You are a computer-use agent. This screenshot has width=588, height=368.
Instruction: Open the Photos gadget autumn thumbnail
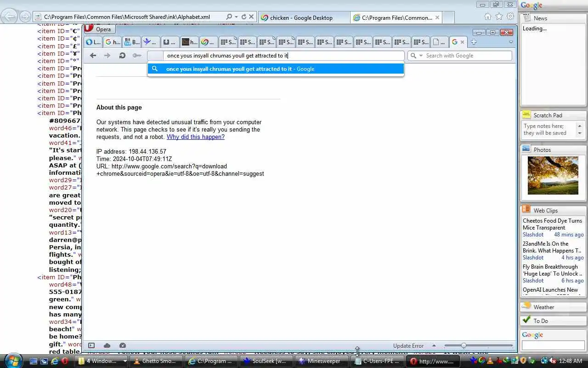point(553,175)
